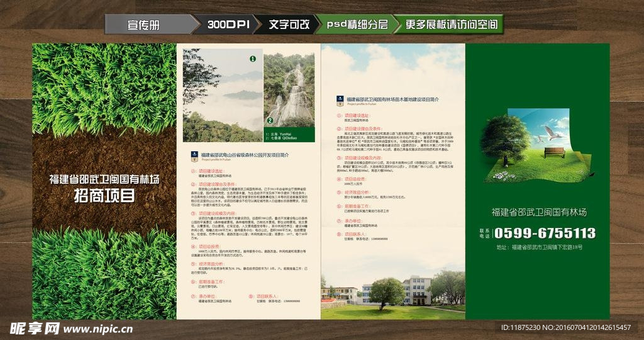
Task: Click the YunHai and QiDieBao photo caption
Action: coord(281,135)
